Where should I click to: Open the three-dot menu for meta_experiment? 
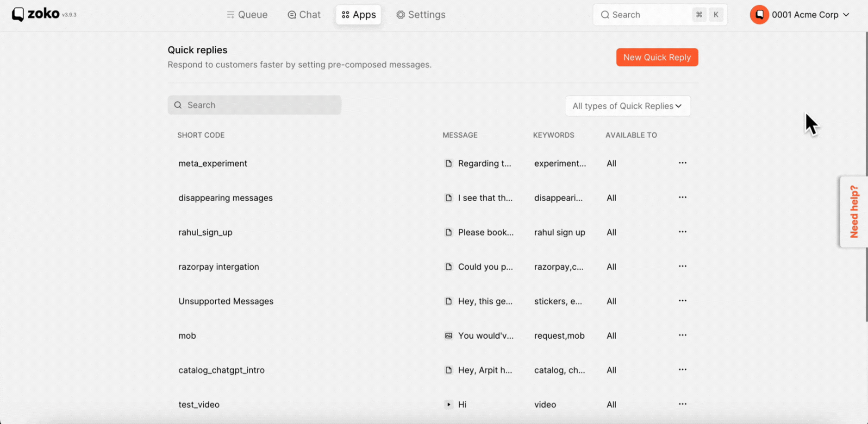[682, 163]
